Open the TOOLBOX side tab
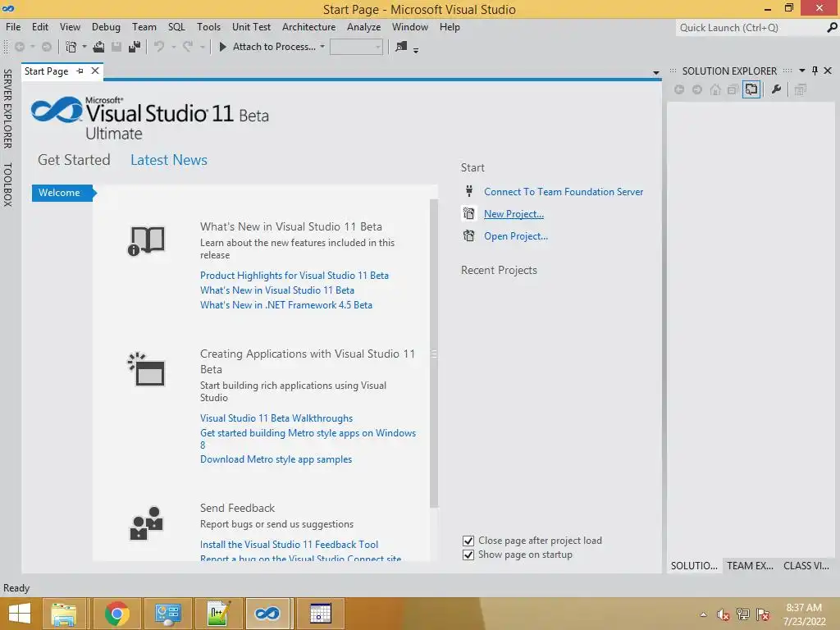 pos(7,185)
